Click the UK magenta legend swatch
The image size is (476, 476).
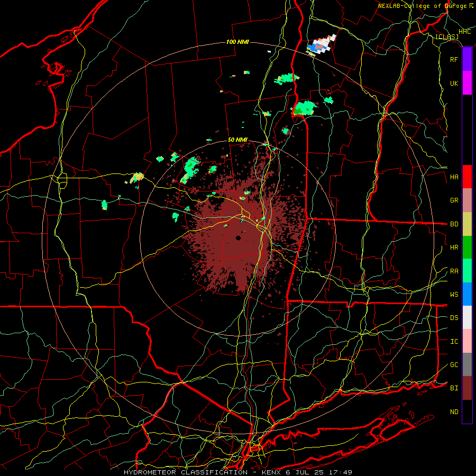[467, 83]
